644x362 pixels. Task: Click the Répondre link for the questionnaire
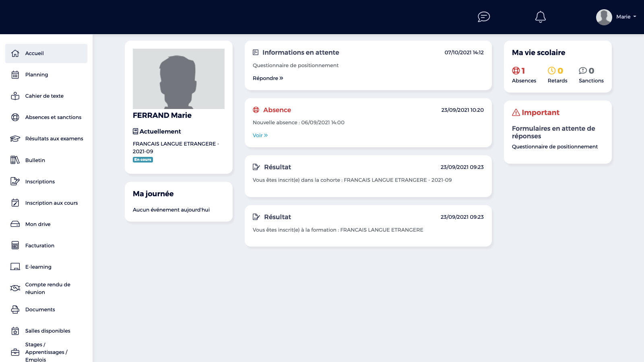coord(268,78)
